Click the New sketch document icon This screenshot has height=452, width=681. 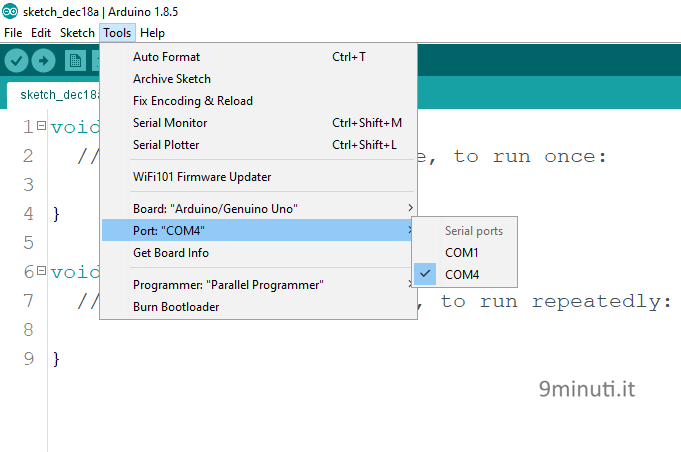tap(75, 60)
